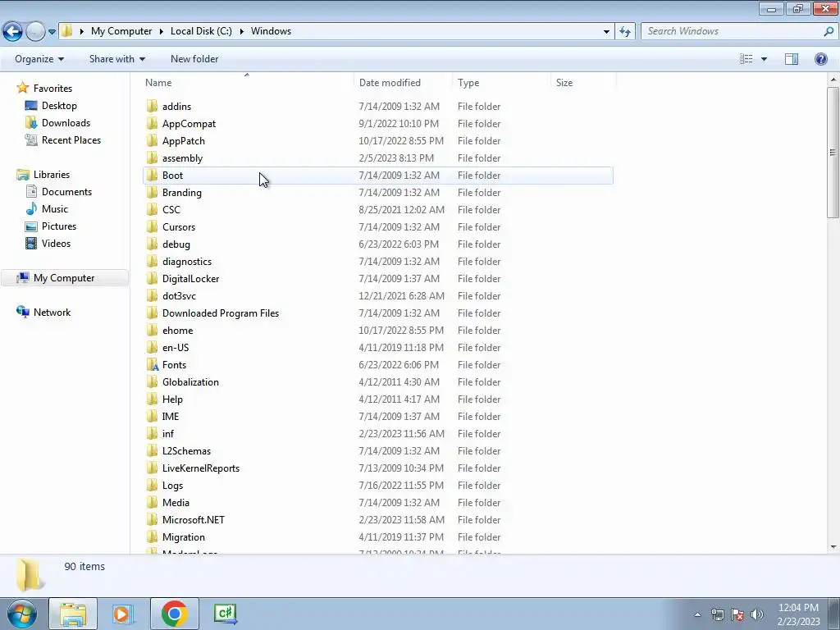840x630 pixels.
Task: Open the Videos library
Action: point(56,243)
